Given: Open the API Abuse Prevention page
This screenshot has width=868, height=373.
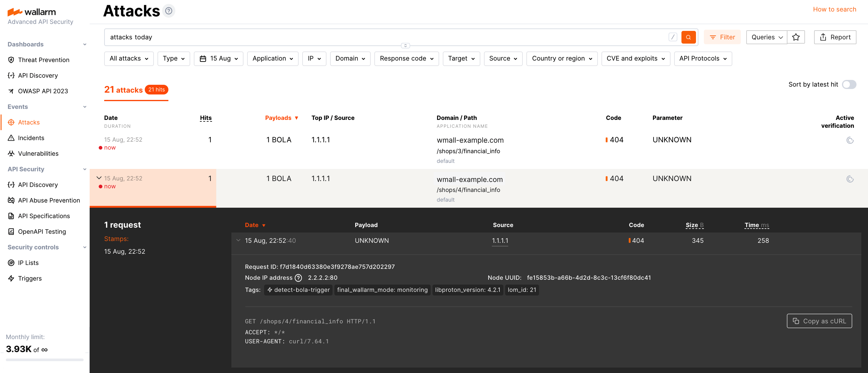Looking at the screenshot, I should (x=49, y=200).
